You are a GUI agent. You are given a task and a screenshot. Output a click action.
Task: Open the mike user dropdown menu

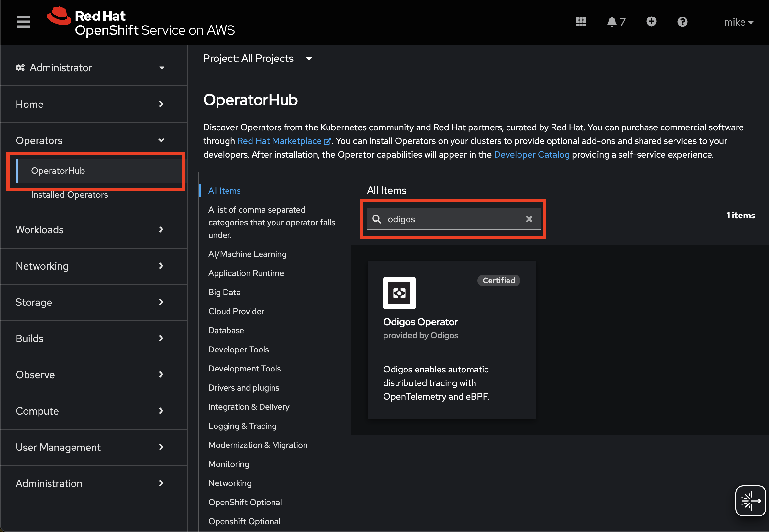click(x=738, y=22)
